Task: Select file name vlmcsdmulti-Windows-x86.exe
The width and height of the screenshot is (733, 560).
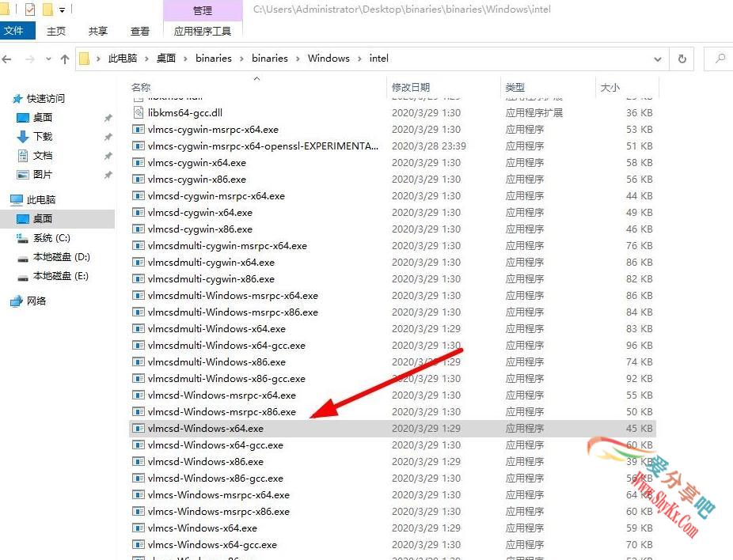Action: (x=216, y=362)
